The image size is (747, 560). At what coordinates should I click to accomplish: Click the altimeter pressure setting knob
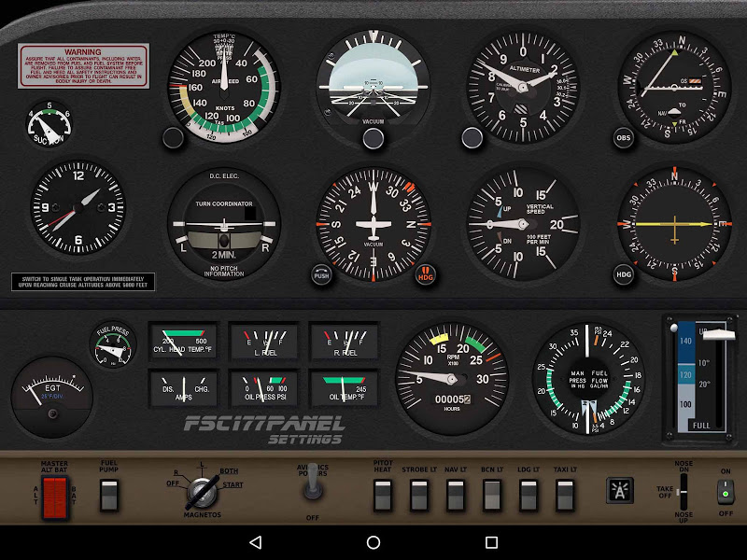(472, 138)
